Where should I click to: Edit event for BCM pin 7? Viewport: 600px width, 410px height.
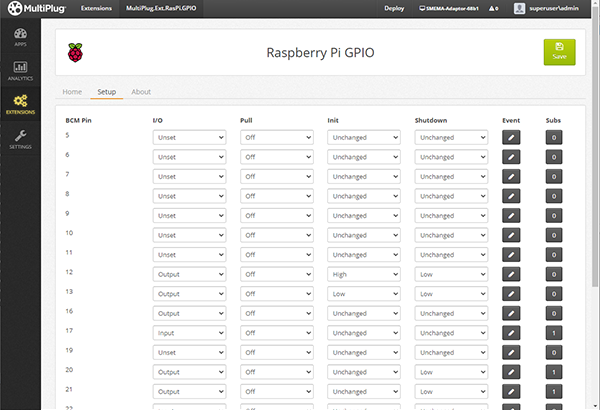coord(511,176)
